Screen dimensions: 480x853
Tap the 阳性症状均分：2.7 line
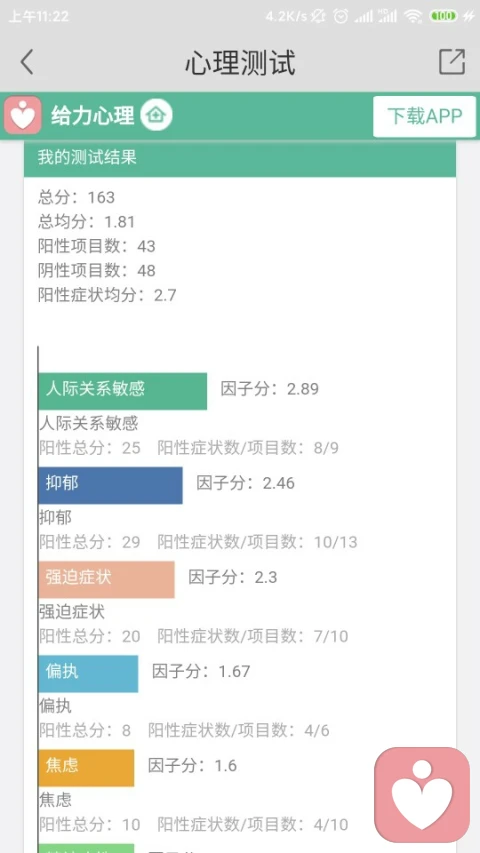pos(107,295)
